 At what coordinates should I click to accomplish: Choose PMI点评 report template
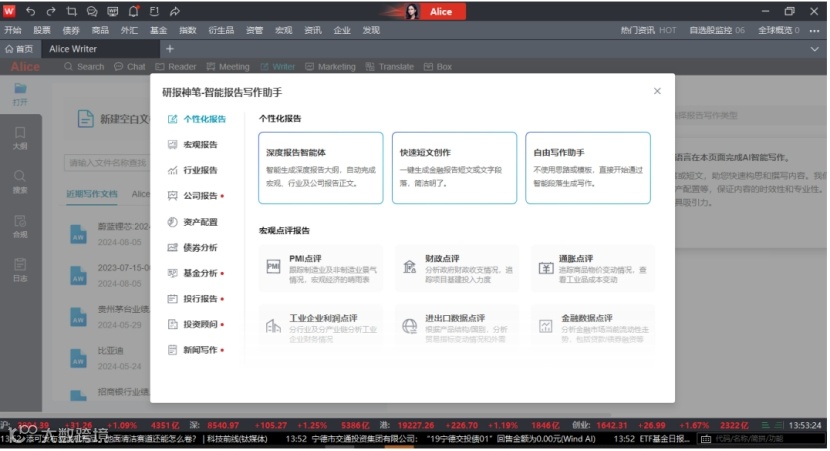pyautogui.click(x=320, y=268)
